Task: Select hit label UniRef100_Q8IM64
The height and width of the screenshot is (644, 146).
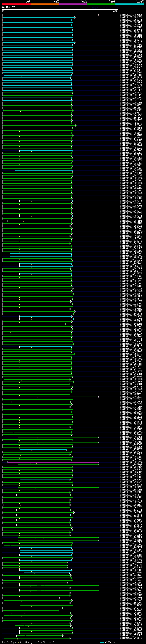Action: pos(131,401)
